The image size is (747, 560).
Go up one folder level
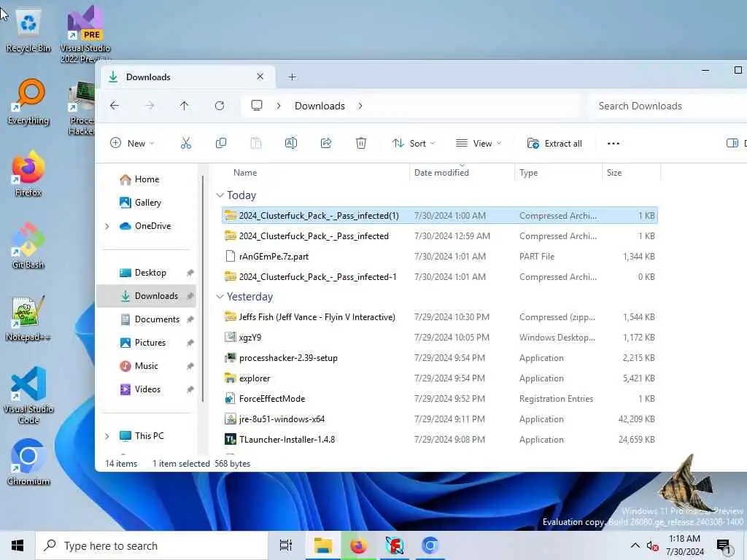pyautogui.click(x=185, y=106)
